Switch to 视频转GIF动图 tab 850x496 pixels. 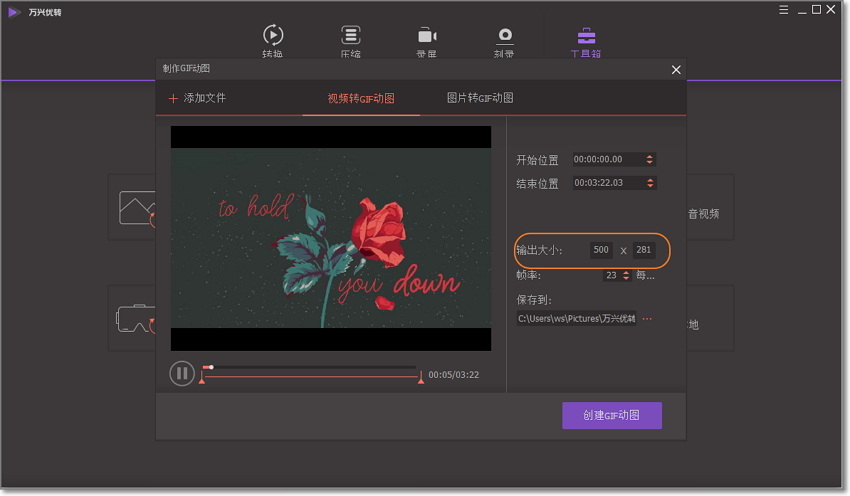click(361, 98)
